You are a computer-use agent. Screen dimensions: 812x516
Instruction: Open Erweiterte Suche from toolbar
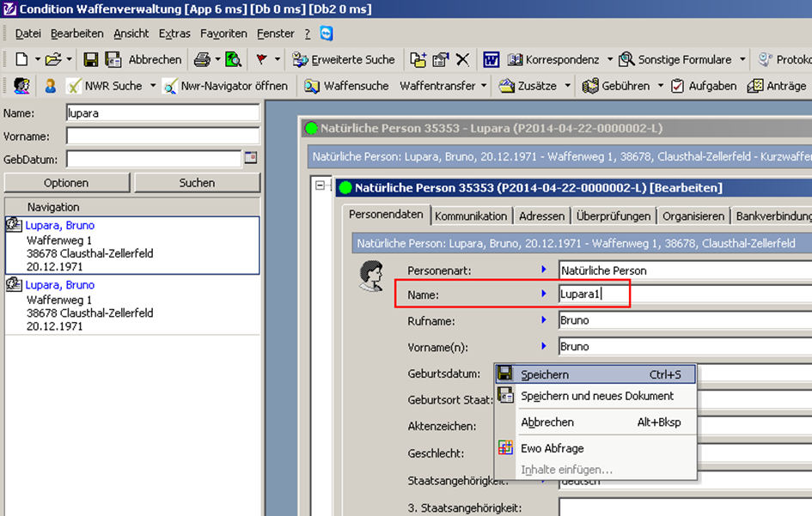344,59
